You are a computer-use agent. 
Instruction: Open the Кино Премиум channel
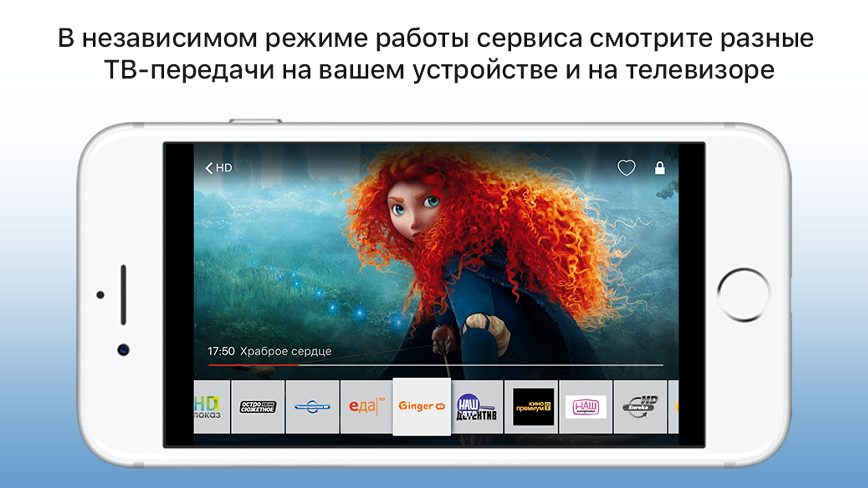[533, 407]
